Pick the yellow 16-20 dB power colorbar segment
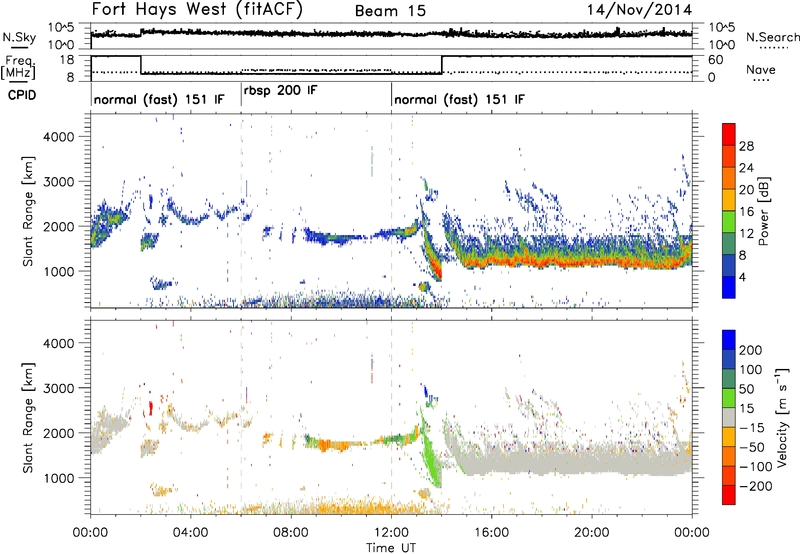The width and height of the screenshot is (800, 554). (x=729, y=200)
